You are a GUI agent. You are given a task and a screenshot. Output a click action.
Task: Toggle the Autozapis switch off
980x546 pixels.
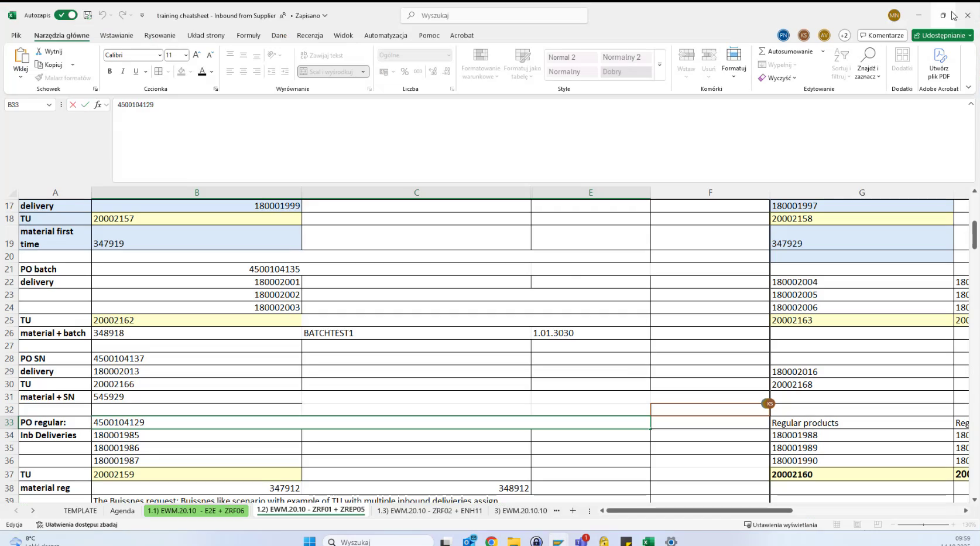(x=66, y=15)
